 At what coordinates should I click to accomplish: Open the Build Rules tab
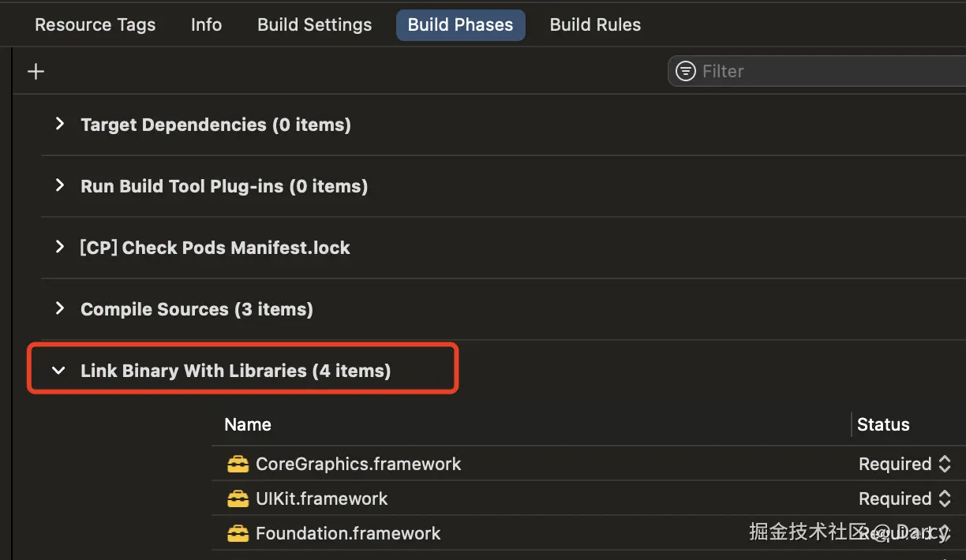pos(595,24)
